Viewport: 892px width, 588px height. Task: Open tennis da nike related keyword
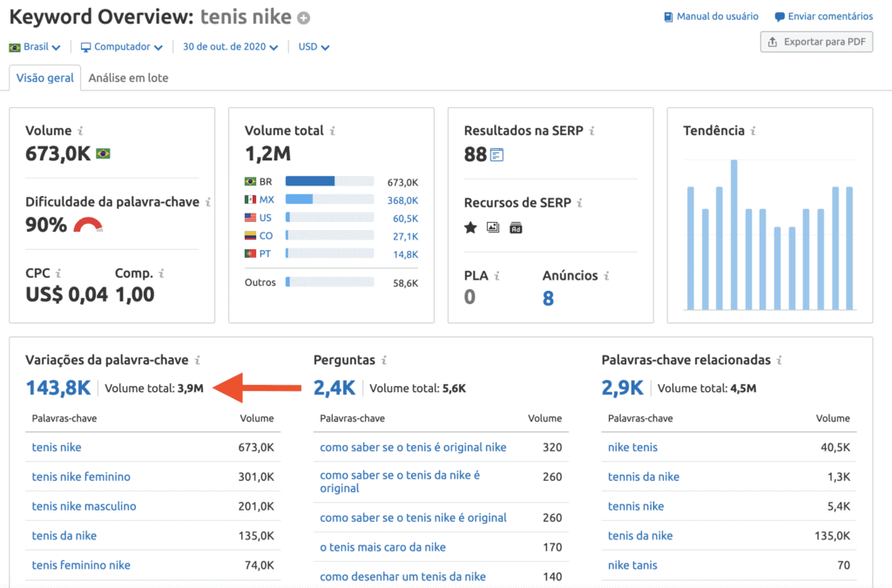pyautogui.click(x=644, y=477)
